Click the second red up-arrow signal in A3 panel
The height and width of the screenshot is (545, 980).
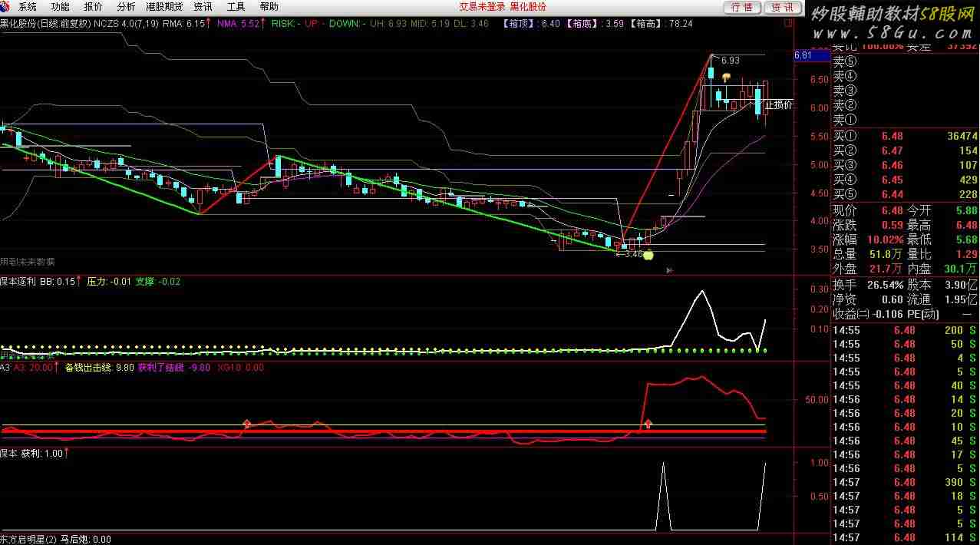pos(648,423)
